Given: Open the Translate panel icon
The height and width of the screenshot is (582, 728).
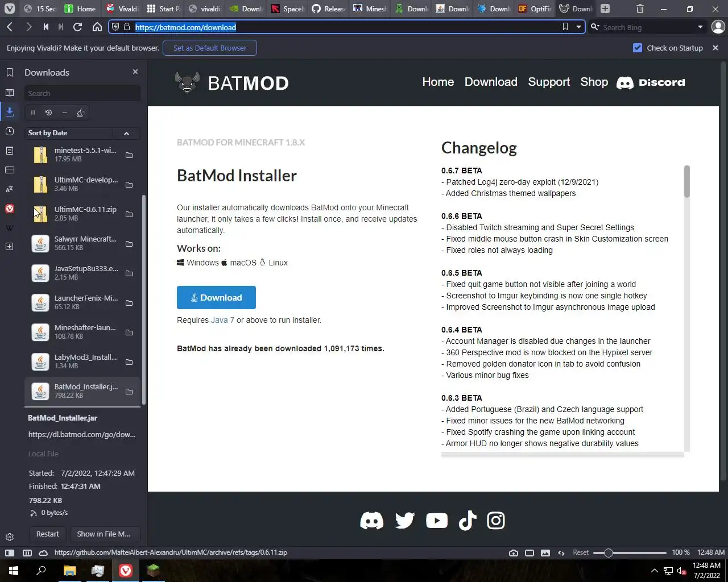Looking at the screenshot, I should 10,189.
